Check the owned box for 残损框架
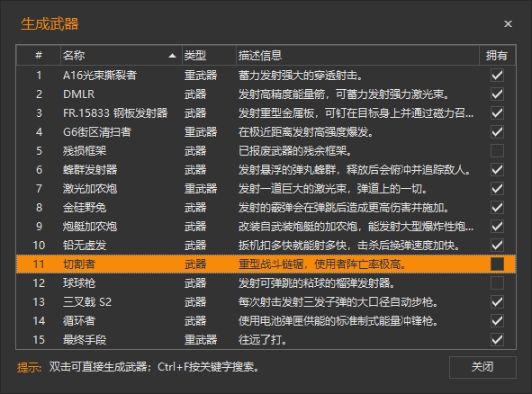 coord(497,151)
